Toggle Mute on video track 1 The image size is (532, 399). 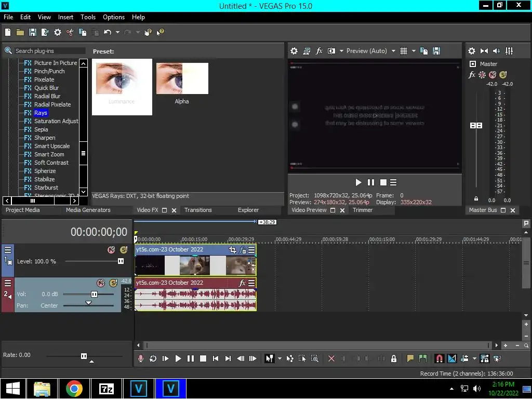click(x=111, y=250)
